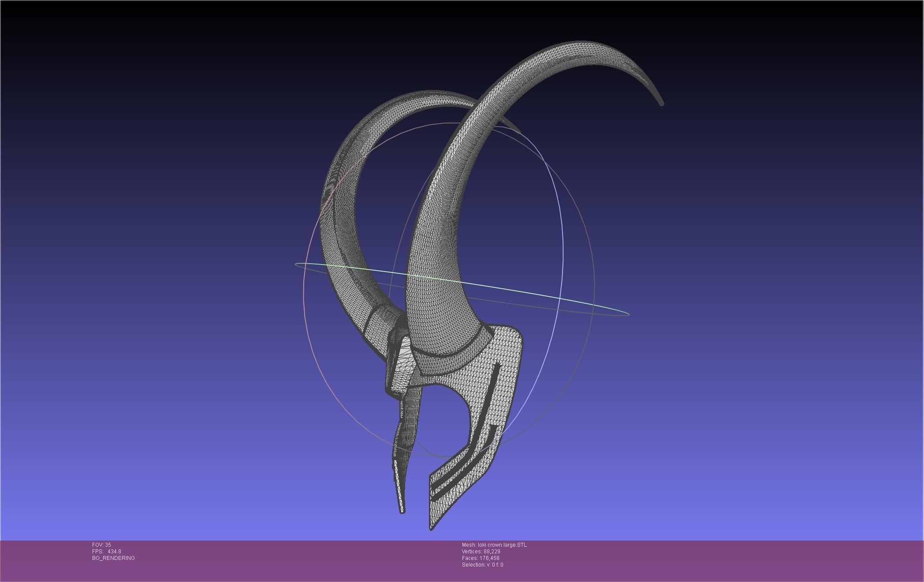924x582 pixels.
Task: Click the FOV: 35 readout
Action: pyautogui.click(x=101, y=545)
